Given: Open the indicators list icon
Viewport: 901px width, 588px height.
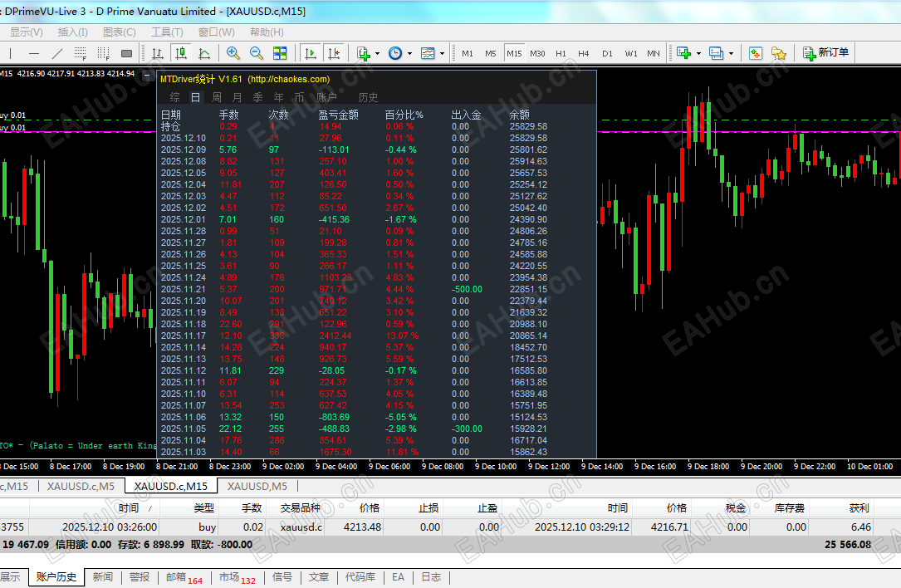Looking at the screenshot, I should (363, 53).
